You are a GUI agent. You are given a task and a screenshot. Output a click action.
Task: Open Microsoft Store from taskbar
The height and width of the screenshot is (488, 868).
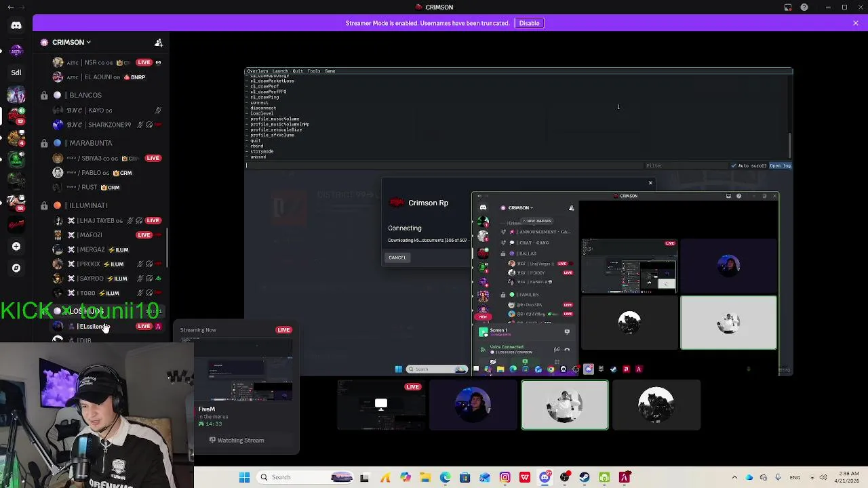465,477
